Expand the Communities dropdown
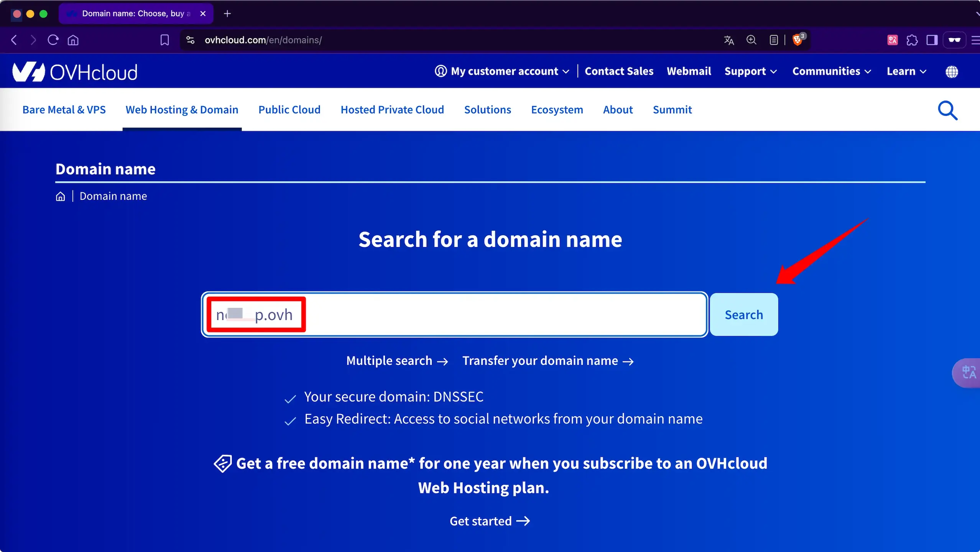Viewport: 980px width, 552px height. pyautogui.click(x=832, y=71)
